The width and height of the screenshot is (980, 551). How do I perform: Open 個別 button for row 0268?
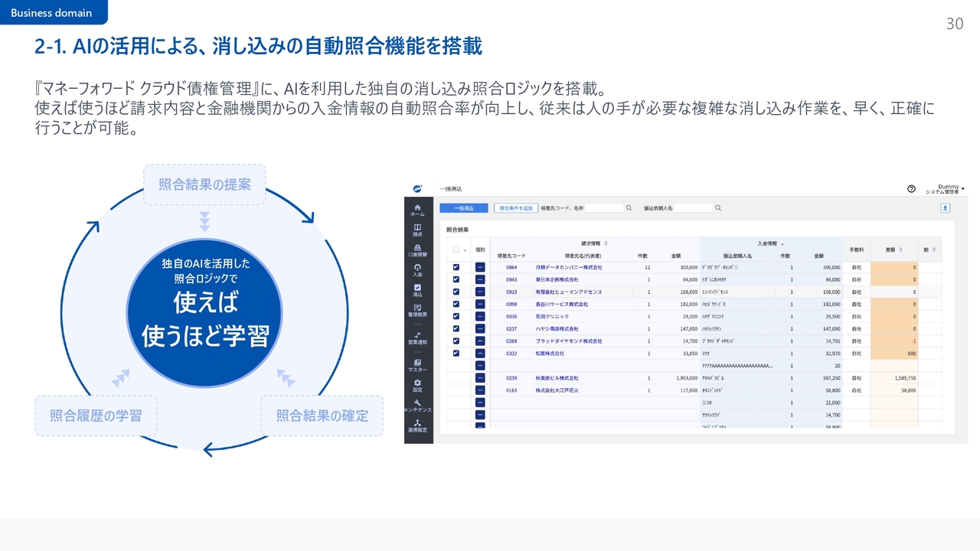tap(480, 341)
